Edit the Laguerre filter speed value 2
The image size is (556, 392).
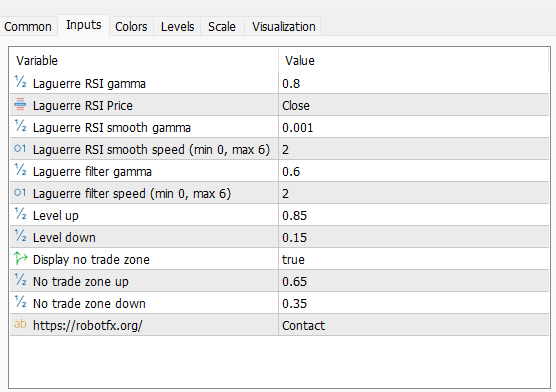[414, 193]
